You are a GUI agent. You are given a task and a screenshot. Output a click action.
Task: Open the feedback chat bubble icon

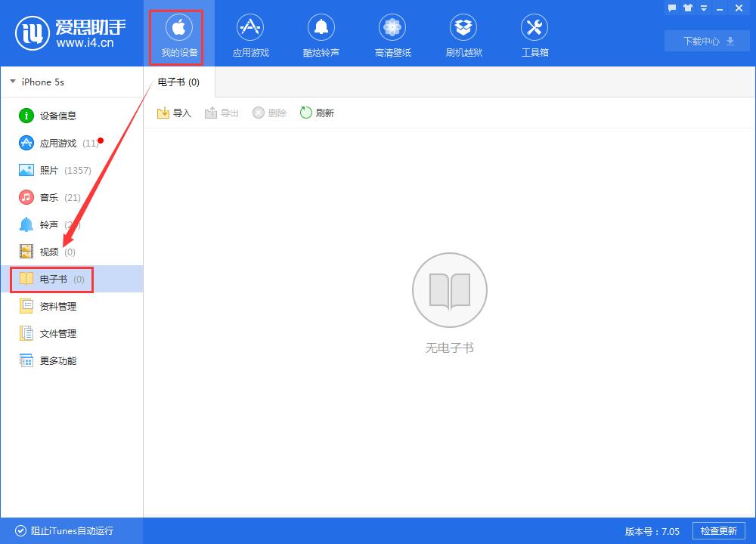coord(671,8)
